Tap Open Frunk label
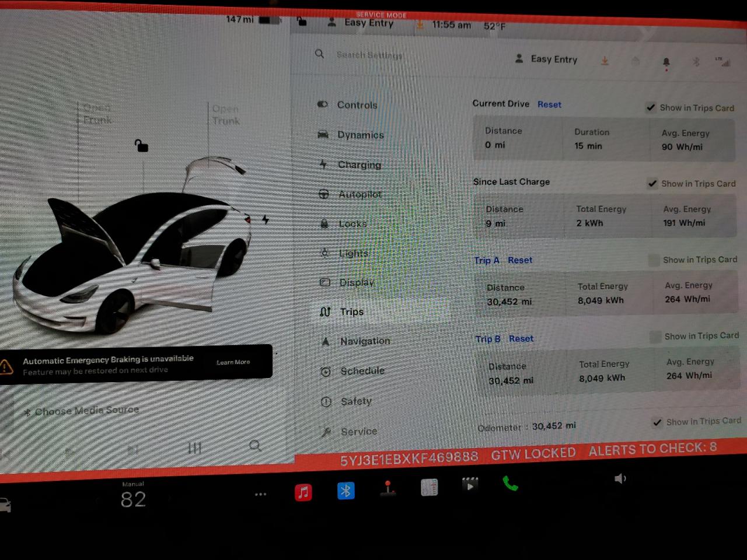Screen dimensions: 747x560 [x=97, y=114]
